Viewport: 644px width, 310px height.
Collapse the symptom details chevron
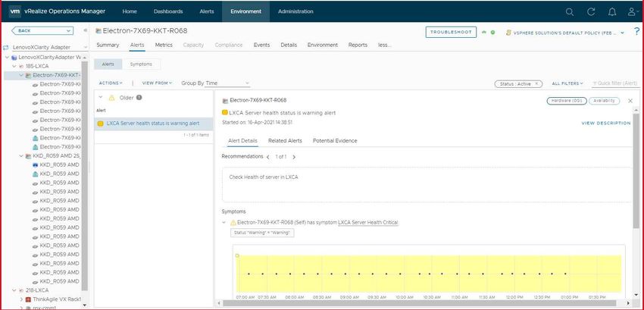tap(224, 222)
